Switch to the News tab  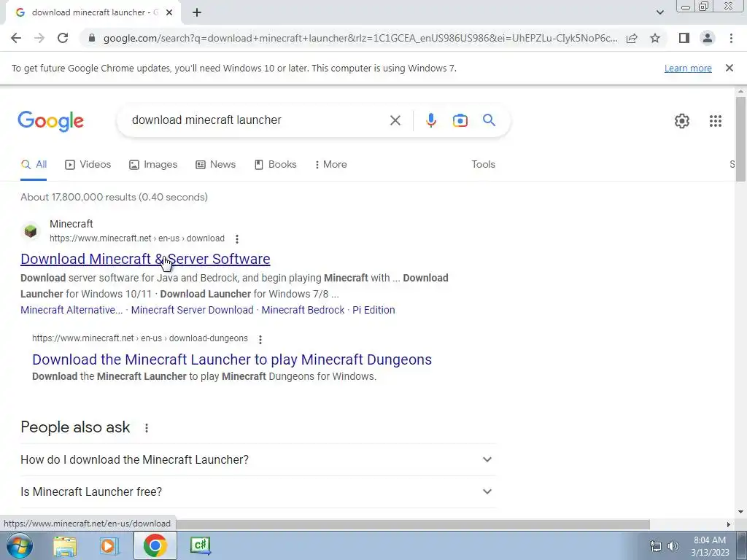(215, 165)
